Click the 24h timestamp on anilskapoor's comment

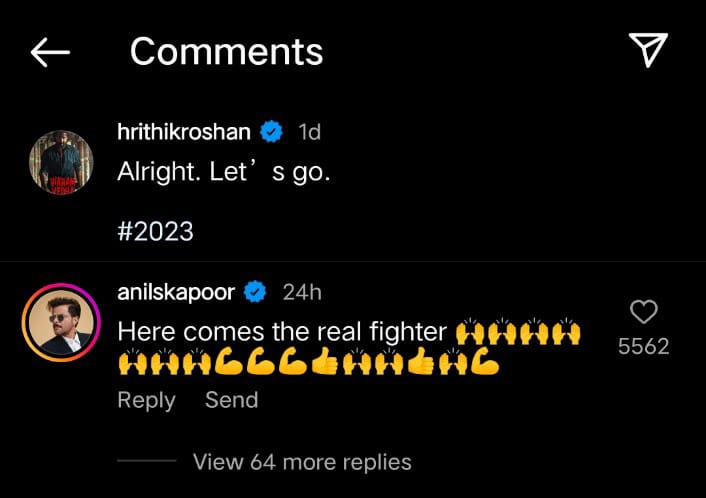(302, 292)
